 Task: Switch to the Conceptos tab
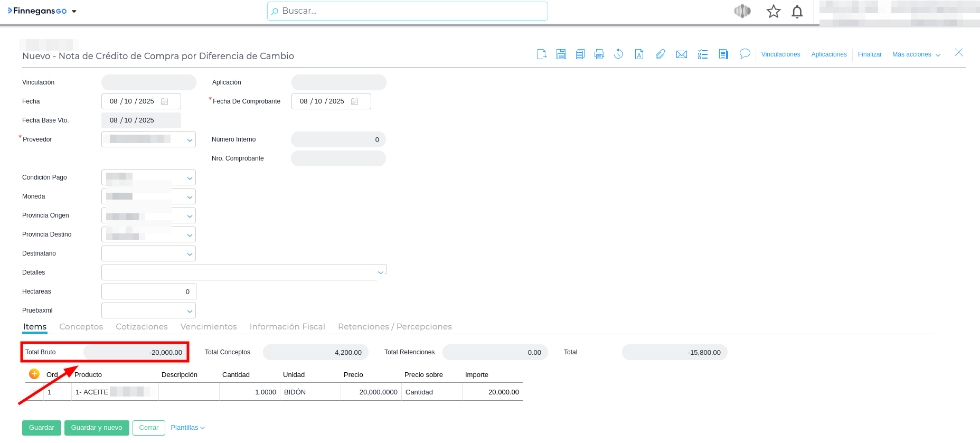coord(81,327)
